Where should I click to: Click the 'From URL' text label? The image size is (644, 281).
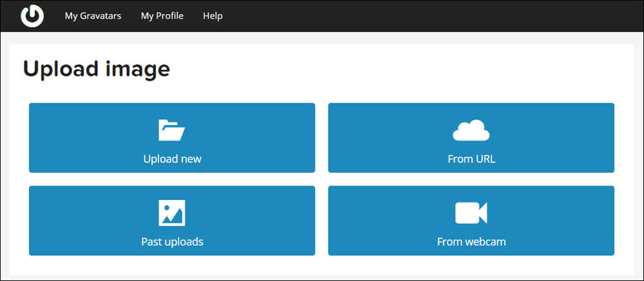[x=471, y=159]
